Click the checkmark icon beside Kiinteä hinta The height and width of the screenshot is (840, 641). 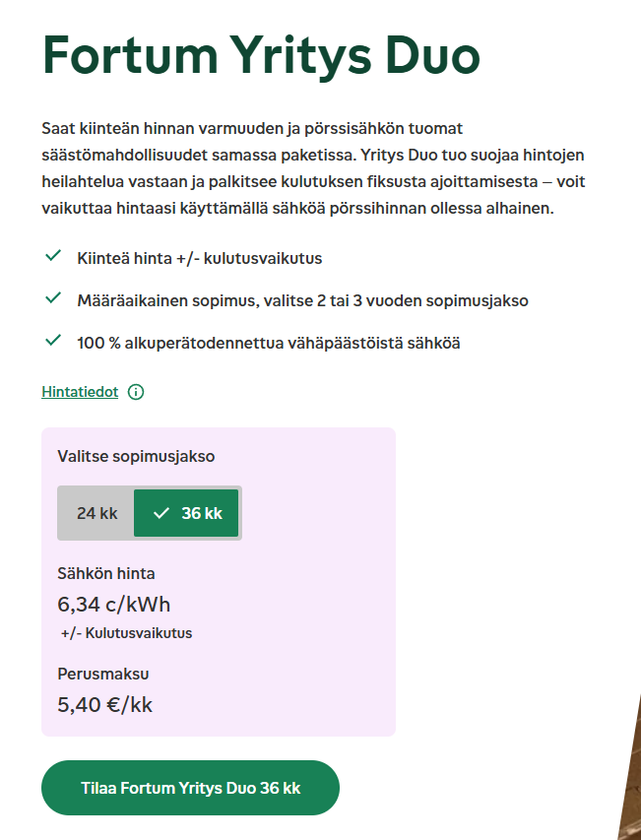(53, 257)
